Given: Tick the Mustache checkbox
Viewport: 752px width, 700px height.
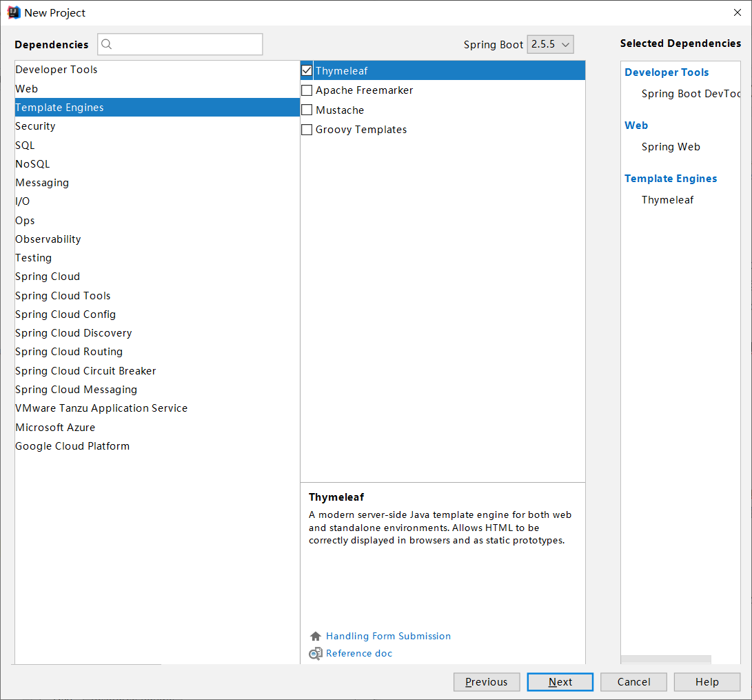Looking at the screenshot, I should pyautogui.click(x=307, y=110).
